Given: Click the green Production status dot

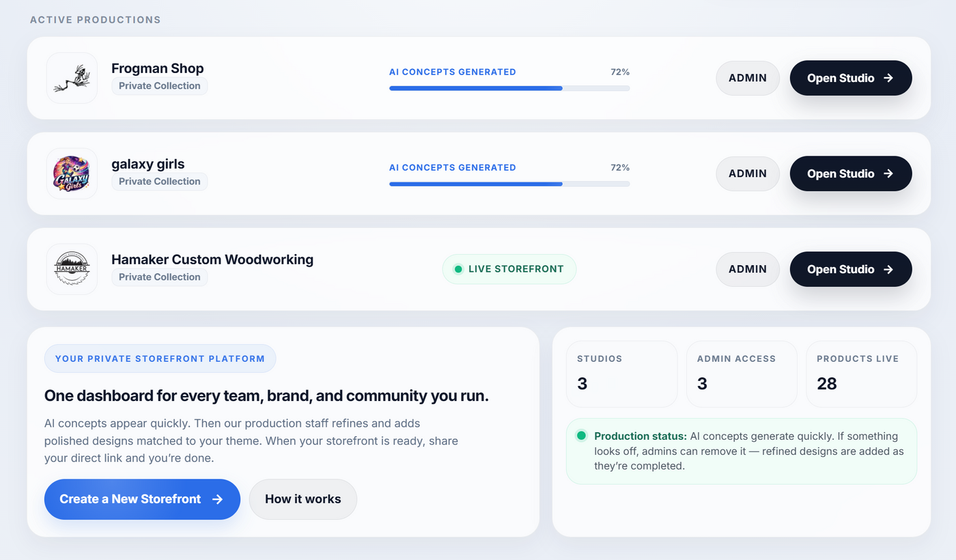Looking at the screenshot, I should pyautogui.click(x=581, y=436).
